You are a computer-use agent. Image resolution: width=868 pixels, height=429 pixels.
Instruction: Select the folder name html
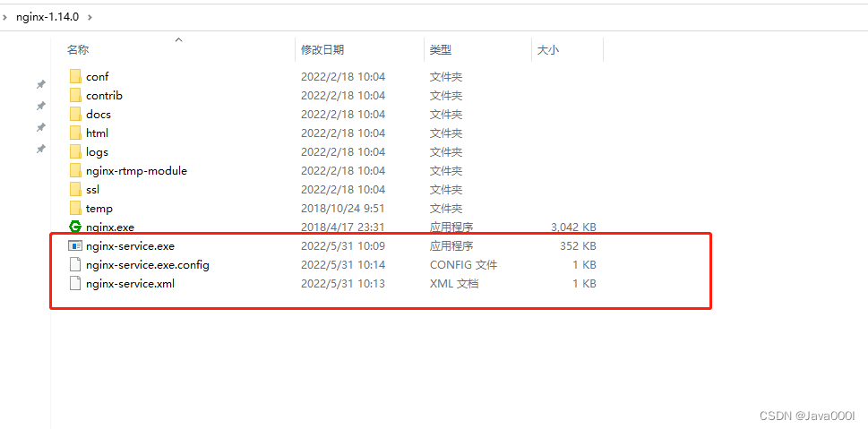(x=98, y=133)
